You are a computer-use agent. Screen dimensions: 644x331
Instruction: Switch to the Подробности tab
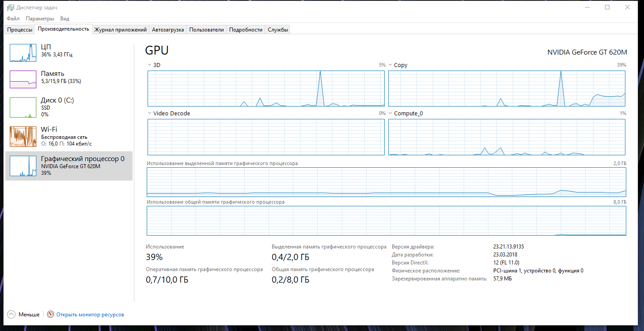coord(246,30)
